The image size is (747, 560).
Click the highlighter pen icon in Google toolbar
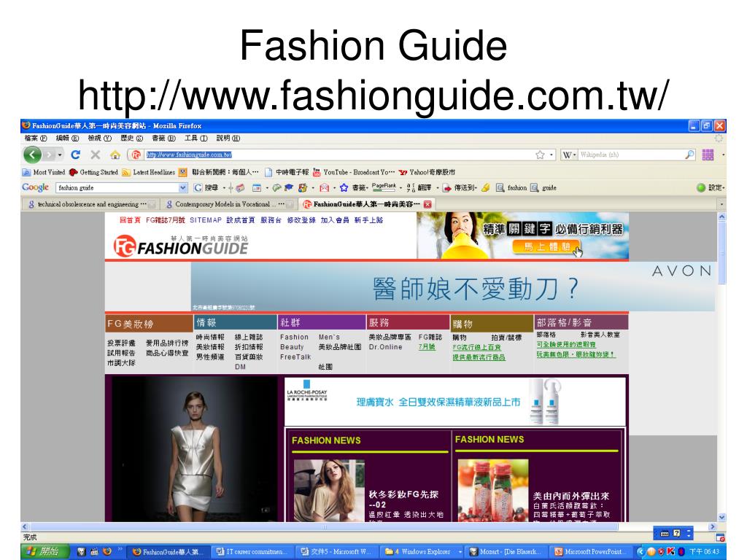pyautogui.click(x=485, y=187)
